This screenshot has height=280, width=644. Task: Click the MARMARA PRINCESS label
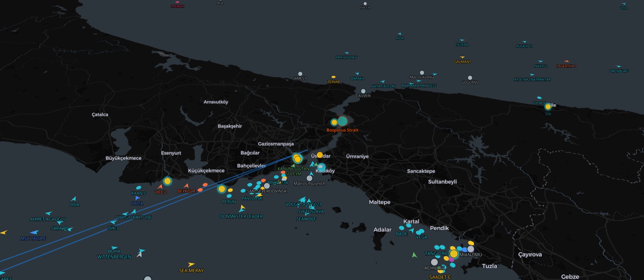[x=419, y=86]
